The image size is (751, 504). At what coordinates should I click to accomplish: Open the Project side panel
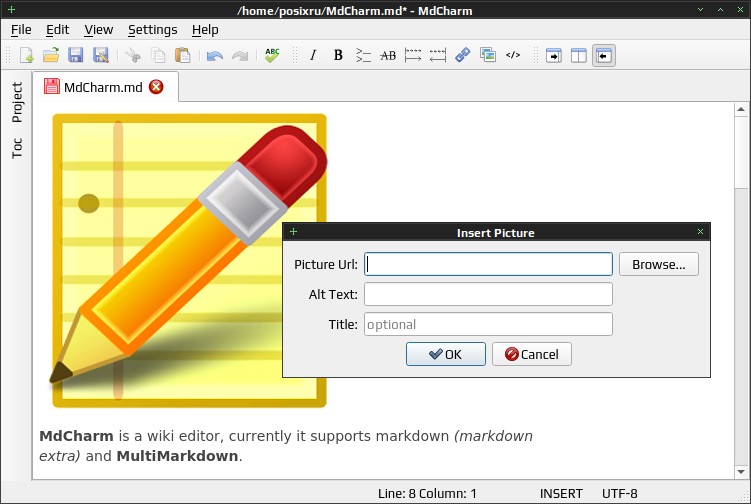(x=17, y=103)
